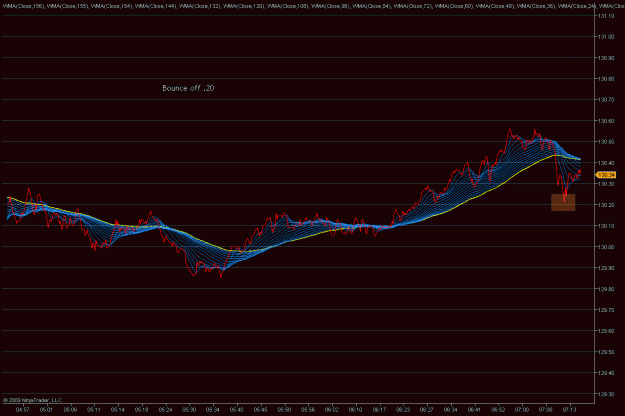The image size is (625, 416).
Task: Click the 130.60 price axis label
Action: click(x=606, y=121)
